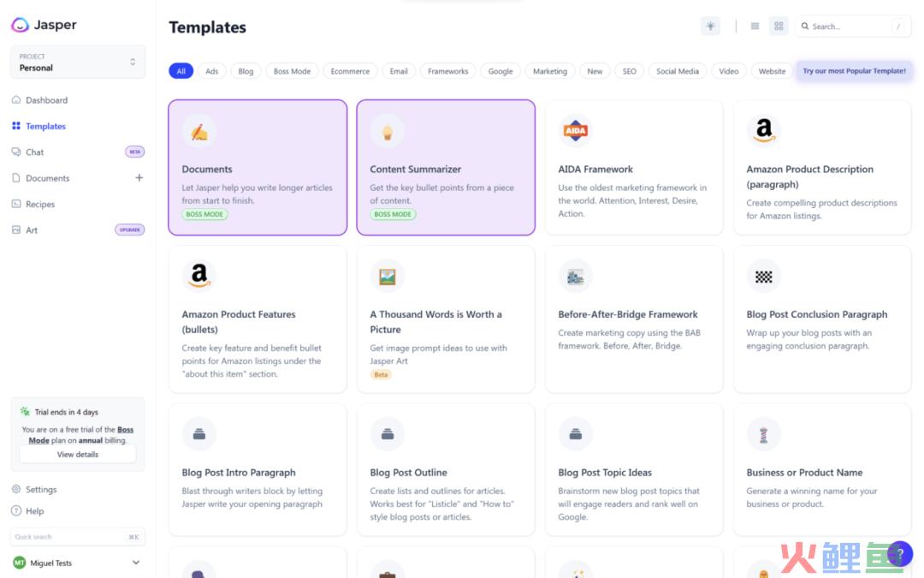Filter templates by Ecommerce
Image resolution: width=924 pixels, height=578 pixels.
pyautogui.click(x=350, y=71)
